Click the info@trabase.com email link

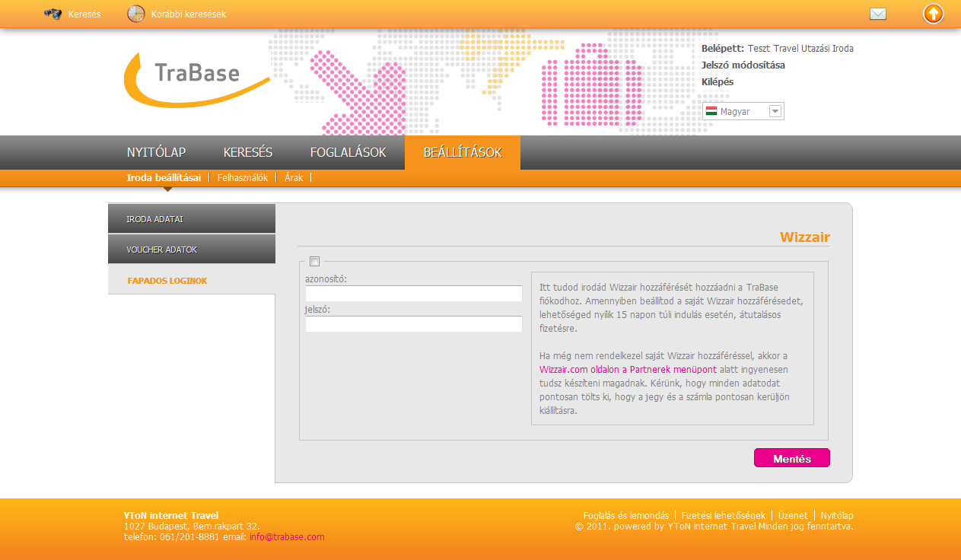(287, 536)
